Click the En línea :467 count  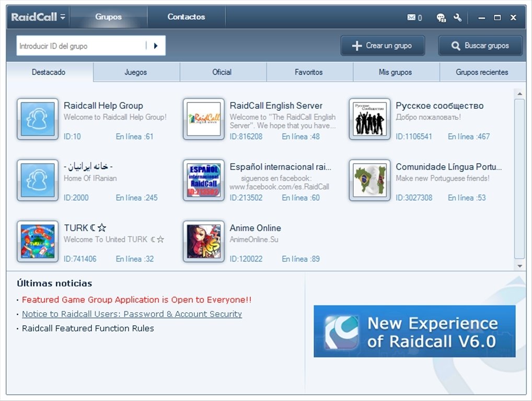469,136
